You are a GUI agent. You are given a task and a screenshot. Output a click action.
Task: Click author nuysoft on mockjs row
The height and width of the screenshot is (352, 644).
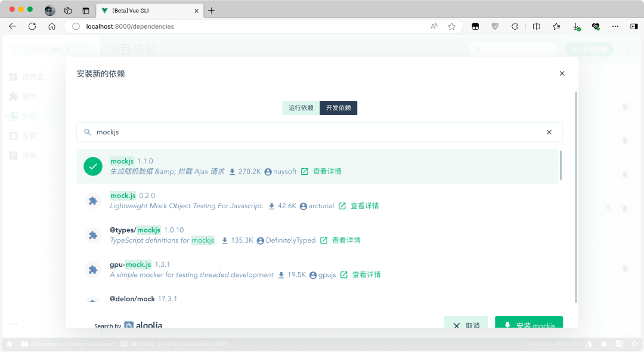280,171
